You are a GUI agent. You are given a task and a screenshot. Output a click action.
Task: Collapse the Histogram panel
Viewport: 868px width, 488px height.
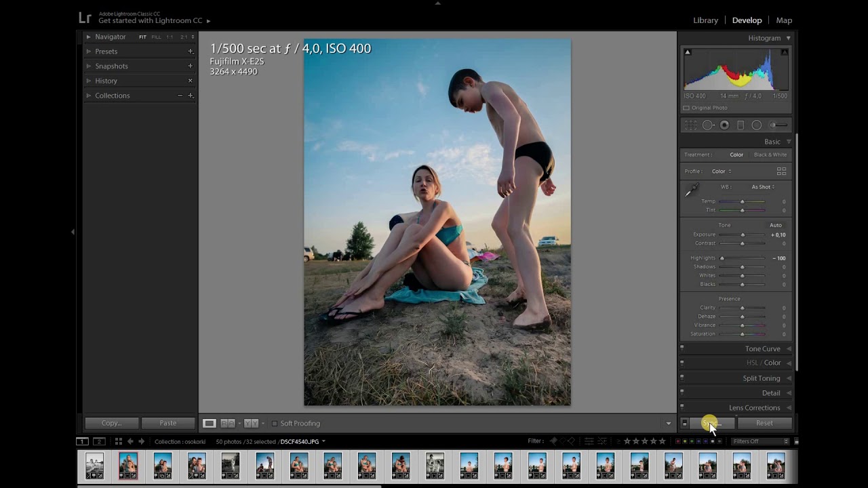pyautogui.click(x=788, y=39)
